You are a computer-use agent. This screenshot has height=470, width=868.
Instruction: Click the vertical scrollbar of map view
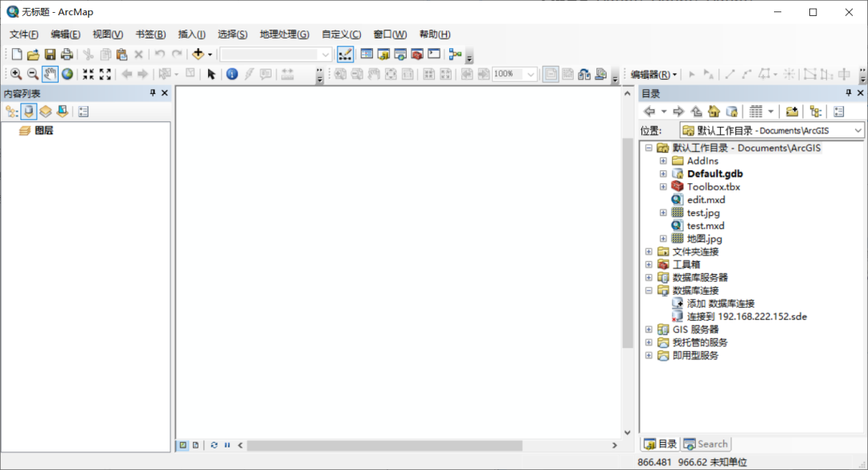coord(627,243)
